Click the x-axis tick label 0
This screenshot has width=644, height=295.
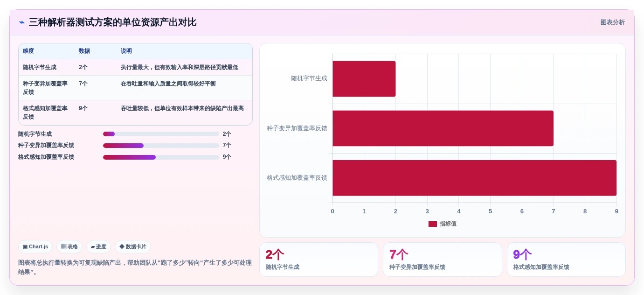coord(332,211)
